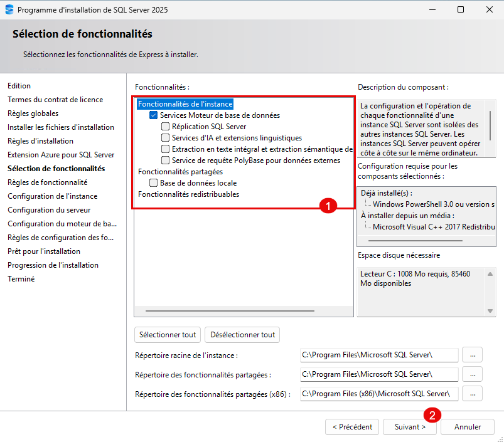Select Fonctionnalités redistribuables tree node
The image size is (504, 442).
189,194
